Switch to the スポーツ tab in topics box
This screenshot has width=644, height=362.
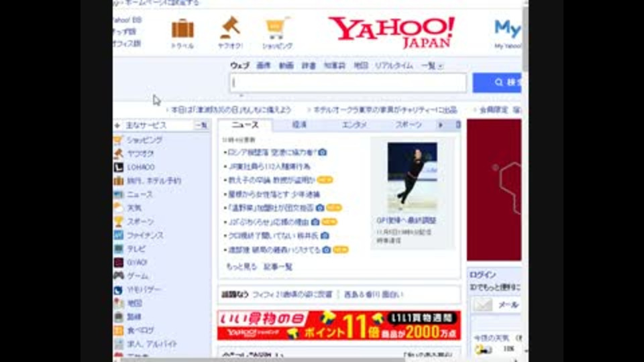[409, 125]
